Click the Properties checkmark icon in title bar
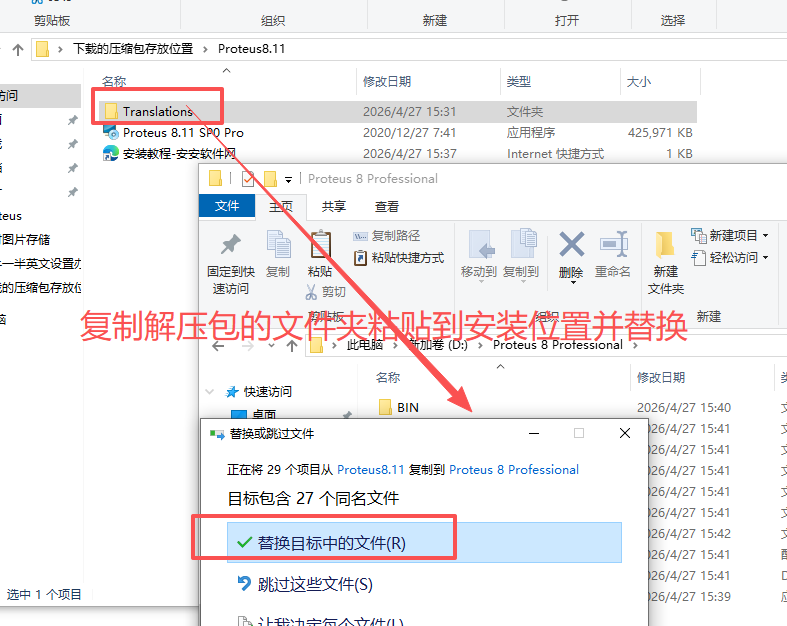787x626 pixels. click(248, 179)
